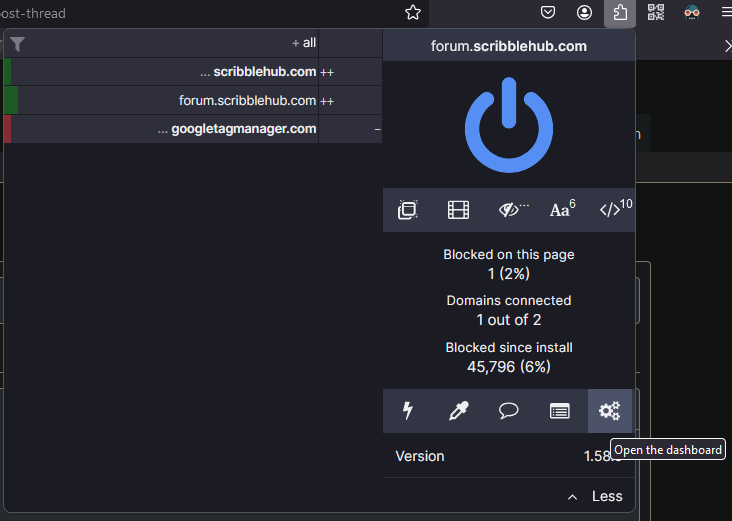The height and width of the screenshot is (521, 732).
Task: Click the filter funnel icon
Action: (17, 44)
